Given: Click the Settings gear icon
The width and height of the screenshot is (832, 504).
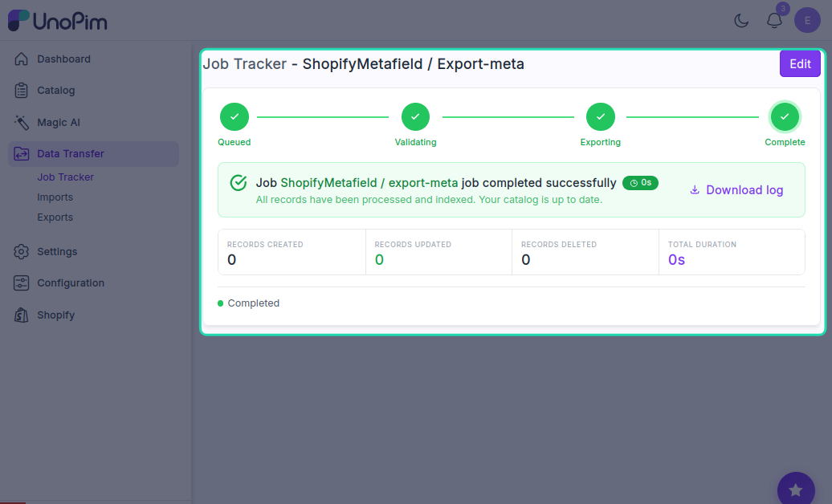Looking at the screenshot, I should pyautogui.click(x=21, y=251).
